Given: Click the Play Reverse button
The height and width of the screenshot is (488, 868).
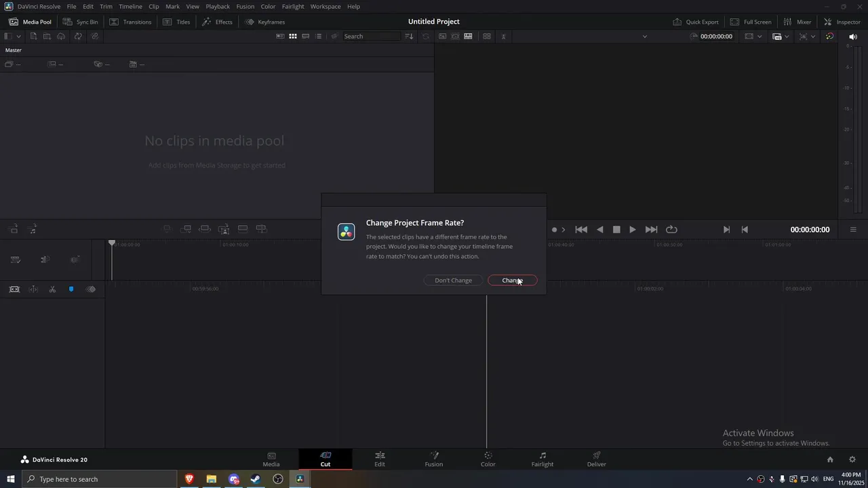Looking at the screenshot, I should coord(600,230).
